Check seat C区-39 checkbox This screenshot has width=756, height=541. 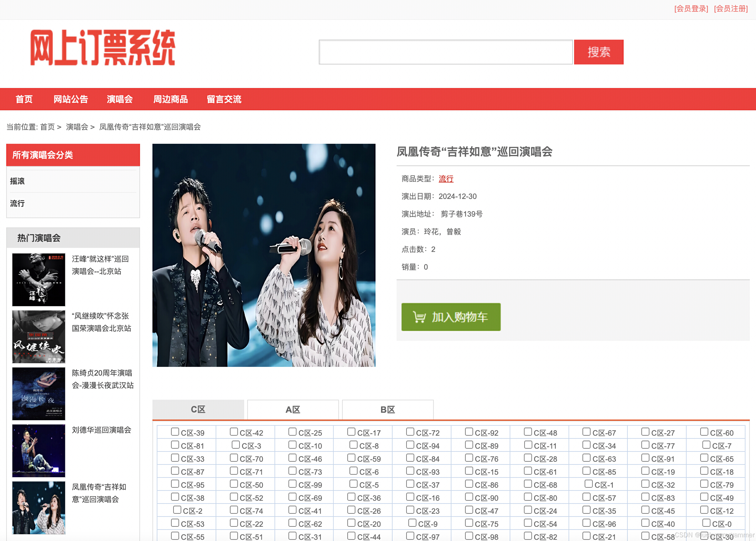tap(175, 432)
